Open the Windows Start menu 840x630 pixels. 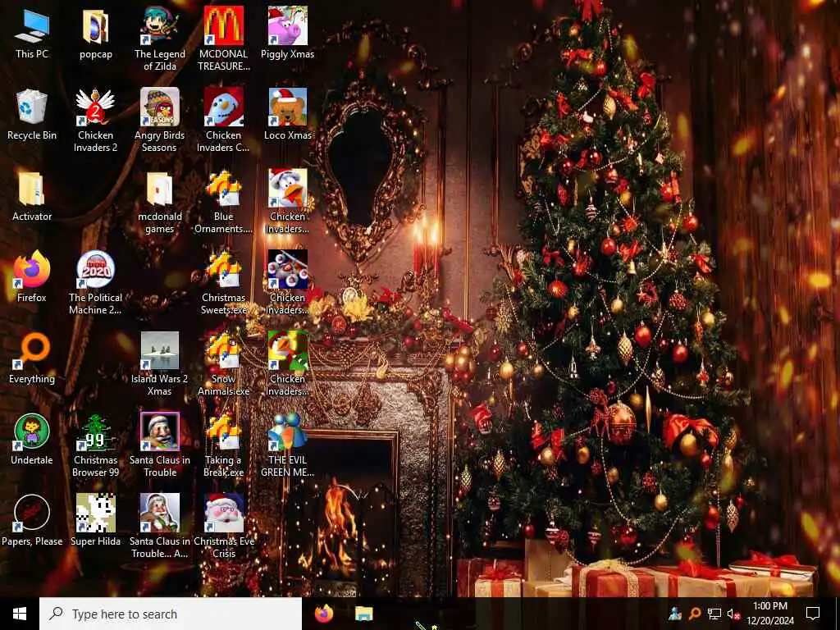(20, 614)
